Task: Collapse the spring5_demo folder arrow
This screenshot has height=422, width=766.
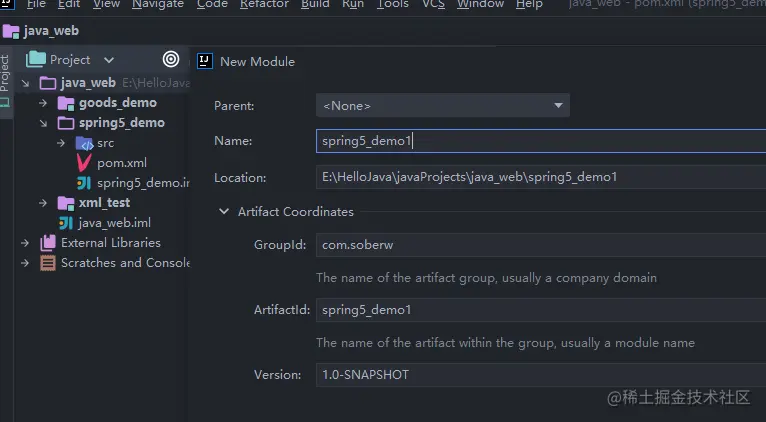Action: [43, 123]
